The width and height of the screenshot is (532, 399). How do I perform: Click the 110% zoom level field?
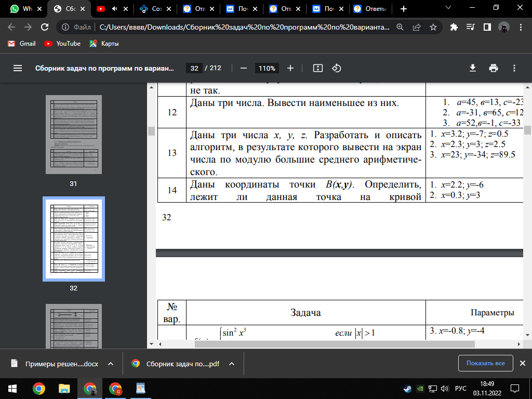[x=267, y=68]
